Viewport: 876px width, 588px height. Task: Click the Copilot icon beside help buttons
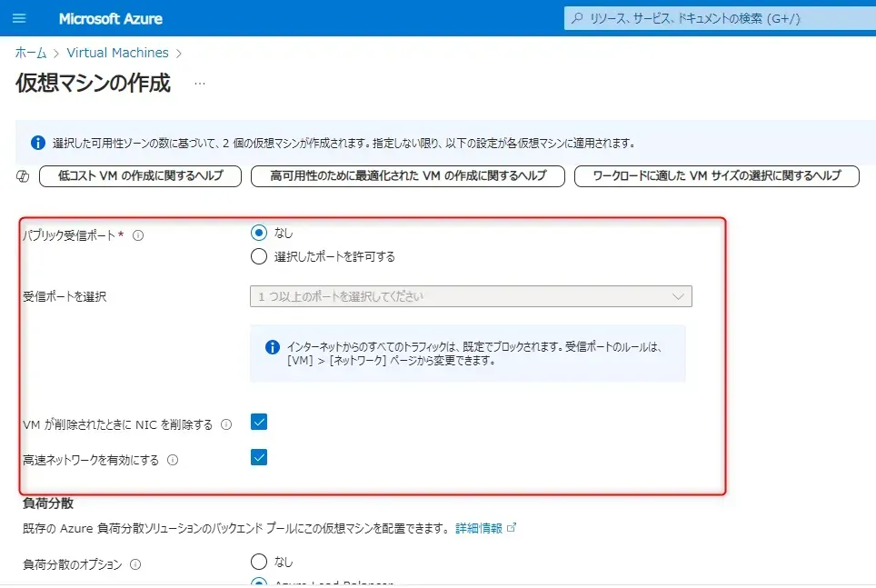(24, 176)
